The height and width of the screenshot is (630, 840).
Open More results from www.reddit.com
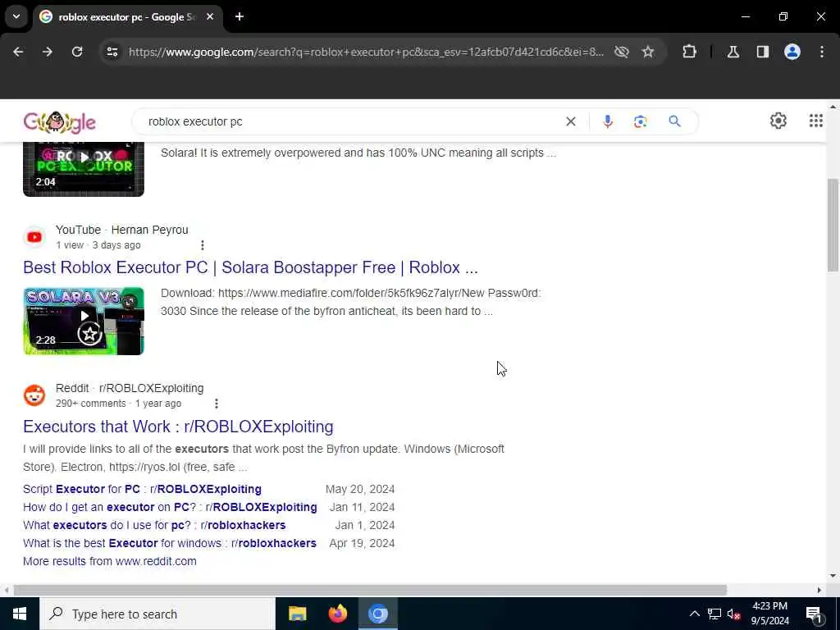point(110,561)
